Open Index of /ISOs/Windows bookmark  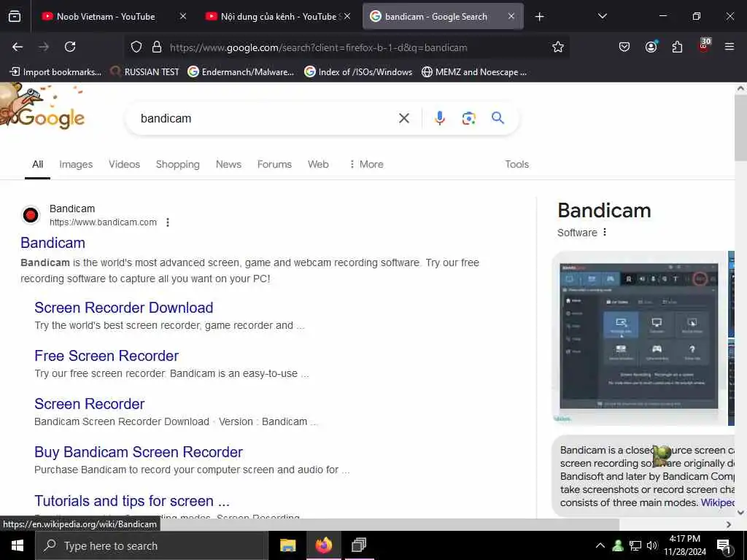358,72
